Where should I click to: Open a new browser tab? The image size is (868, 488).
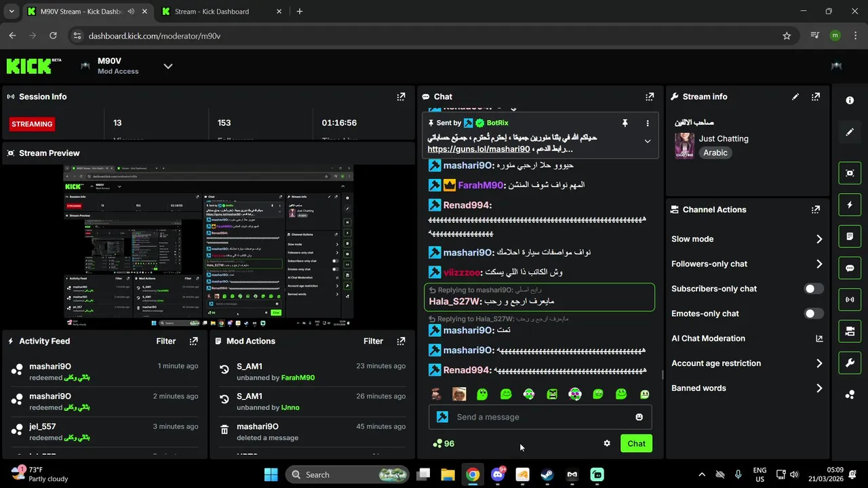coord(300,12)
